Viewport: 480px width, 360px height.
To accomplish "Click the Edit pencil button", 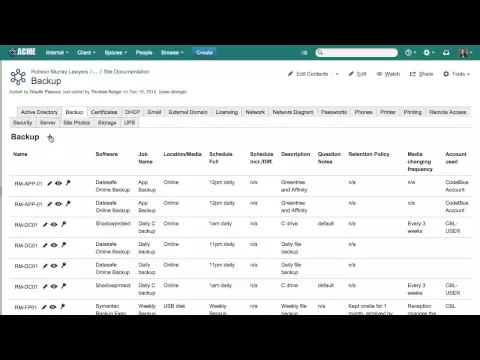I will click(x=357, y=74).
